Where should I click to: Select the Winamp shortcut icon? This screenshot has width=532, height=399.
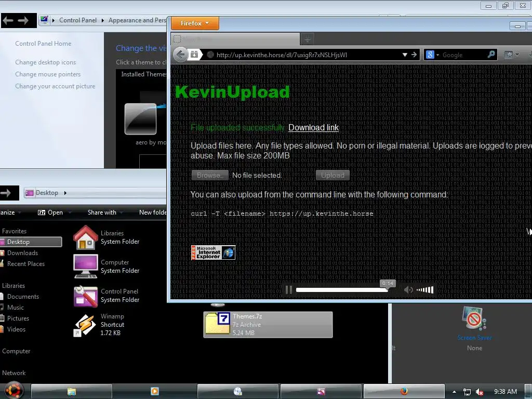(85, 325)
